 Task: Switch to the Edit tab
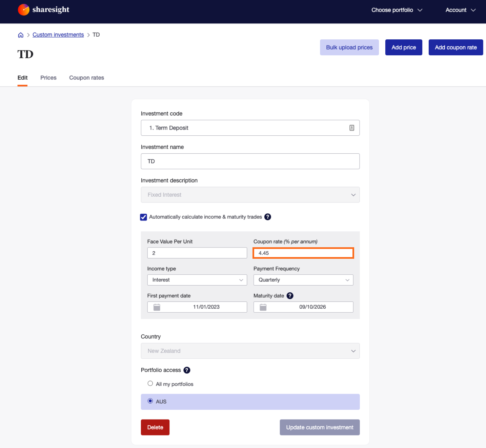tap(22, 78)
